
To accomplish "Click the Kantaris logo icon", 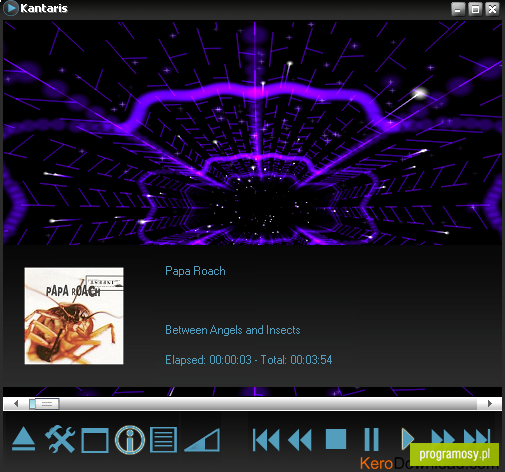I will point(10,8).
